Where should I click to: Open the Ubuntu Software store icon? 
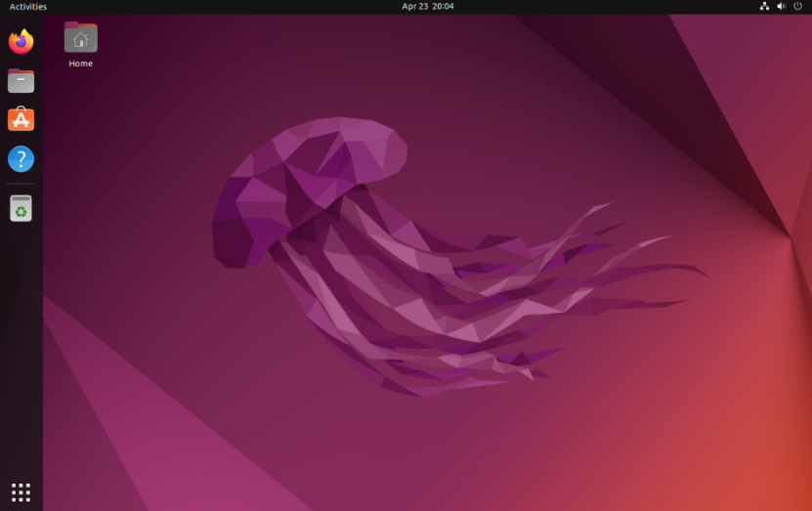coord(21,119)
